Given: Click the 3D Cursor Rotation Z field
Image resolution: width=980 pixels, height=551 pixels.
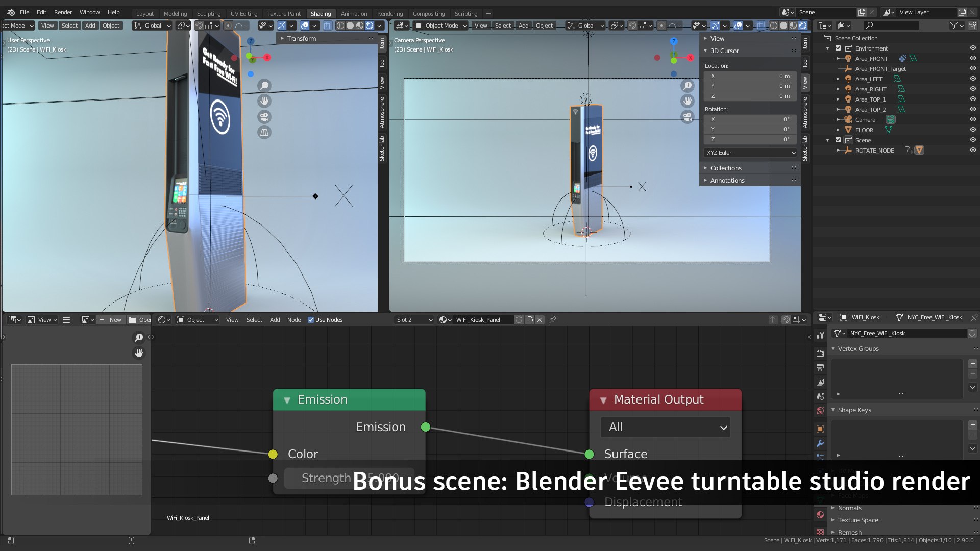Looking at the screenshot, I should click(750, 139).
